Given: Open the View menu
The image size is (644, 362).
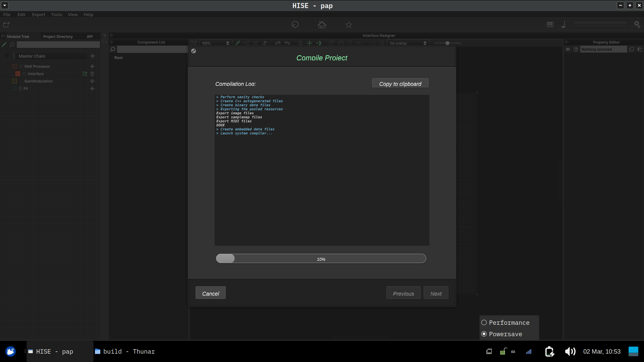Looking at the screenshot, I should [x=73, y=14].
